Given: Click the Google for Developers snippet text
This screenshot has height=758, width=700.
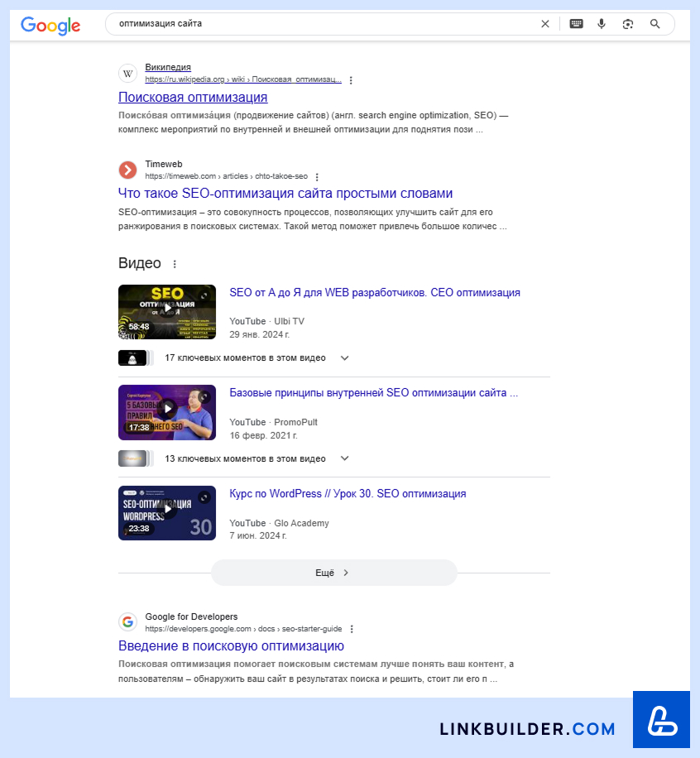Looking at the screenshot, I should point(316,671).
